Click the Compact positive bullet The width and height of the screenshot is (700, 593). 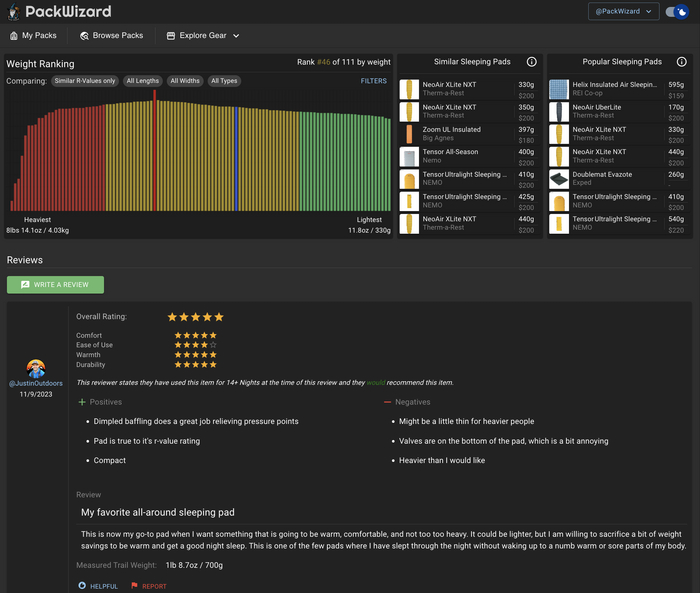109,460
